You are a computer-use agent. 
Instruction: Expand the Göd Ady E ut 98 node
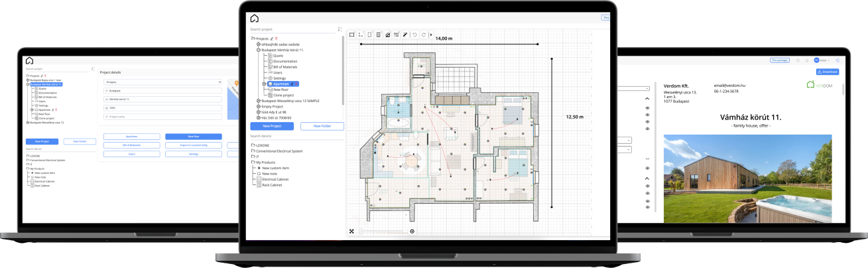(259, 112)
